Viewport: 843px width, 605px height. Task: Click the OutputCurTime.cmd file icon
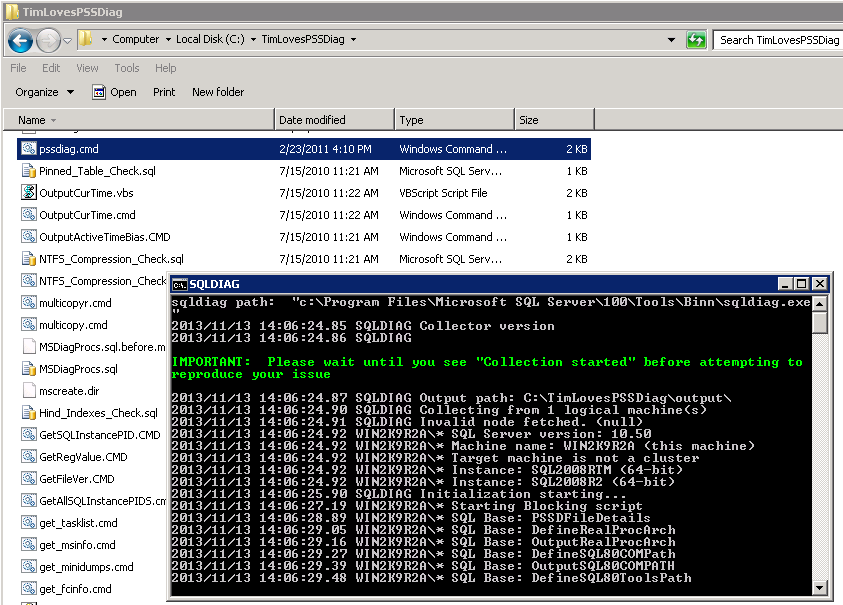29,215
